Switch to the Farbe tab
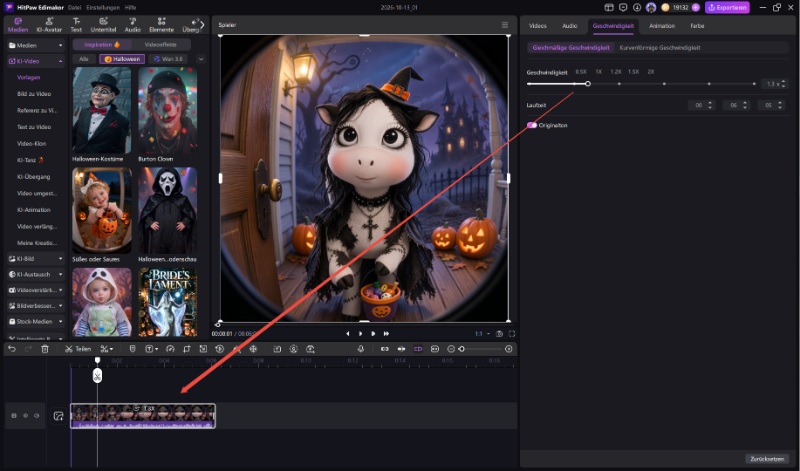The image size is (800, 471). click(697, 26)
